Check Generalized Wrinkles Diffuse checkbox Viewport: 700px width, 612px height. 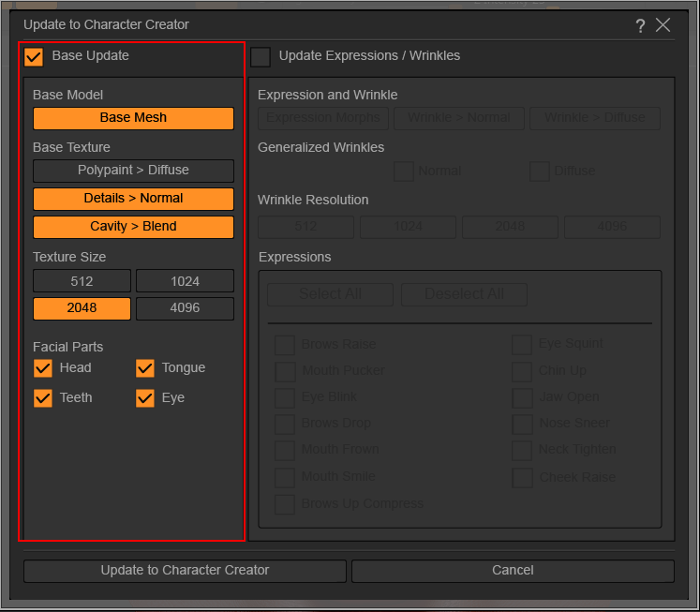539,172
